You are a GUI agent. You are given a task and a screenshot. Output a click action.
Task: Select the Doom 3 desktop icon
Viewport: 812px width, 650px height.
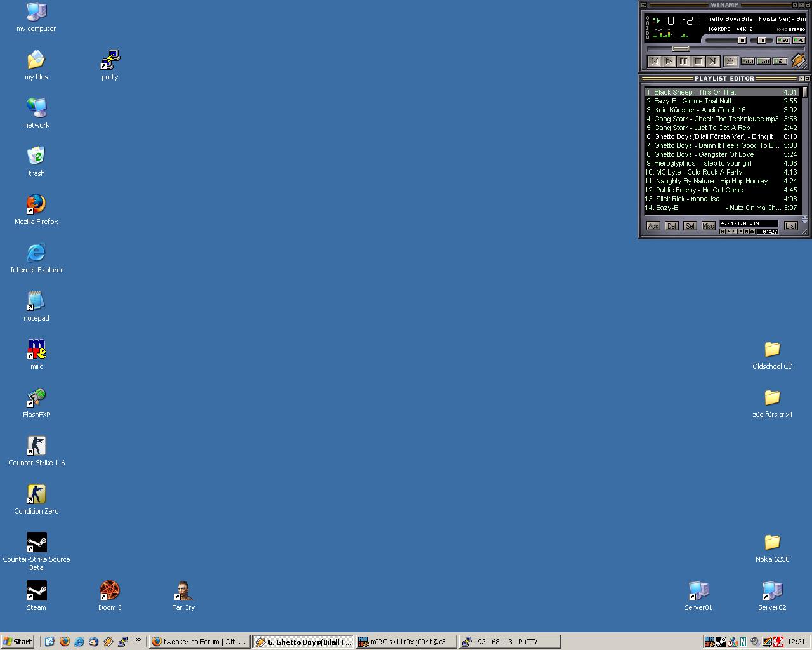tap(110, 591)
